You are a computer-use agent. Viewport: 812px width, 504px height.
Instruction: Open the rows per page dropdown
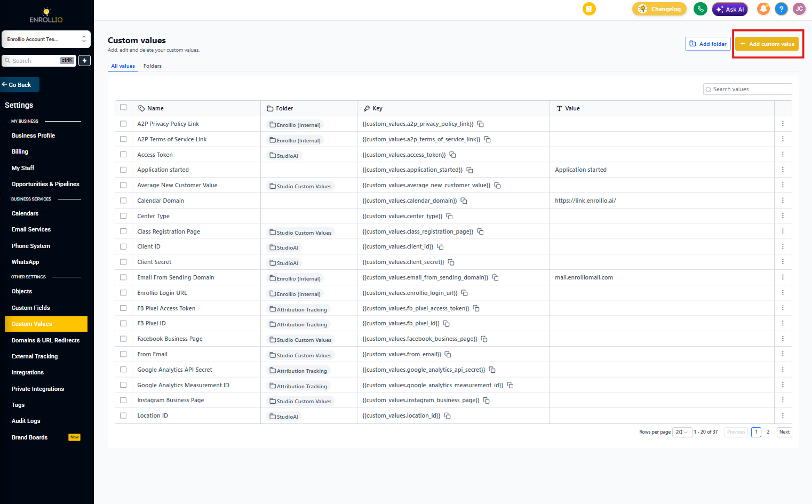click(682, 432)
